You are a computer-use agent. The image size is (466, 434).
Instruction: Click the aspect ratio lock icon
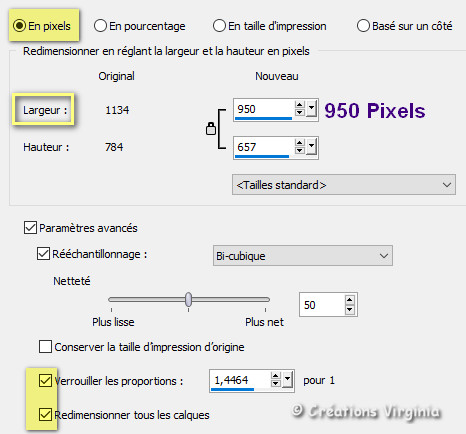tap(211, 128)
